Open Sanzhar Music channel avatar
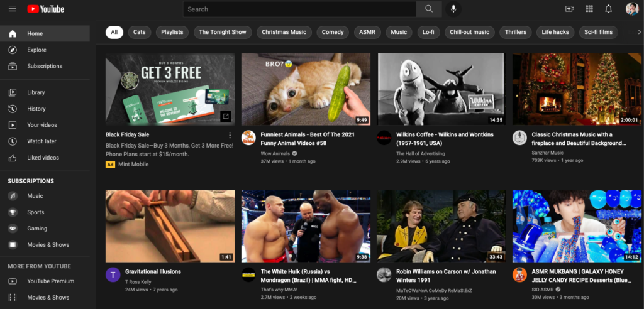This screenshot has width=644, height=309. click(x=519, y=138)
